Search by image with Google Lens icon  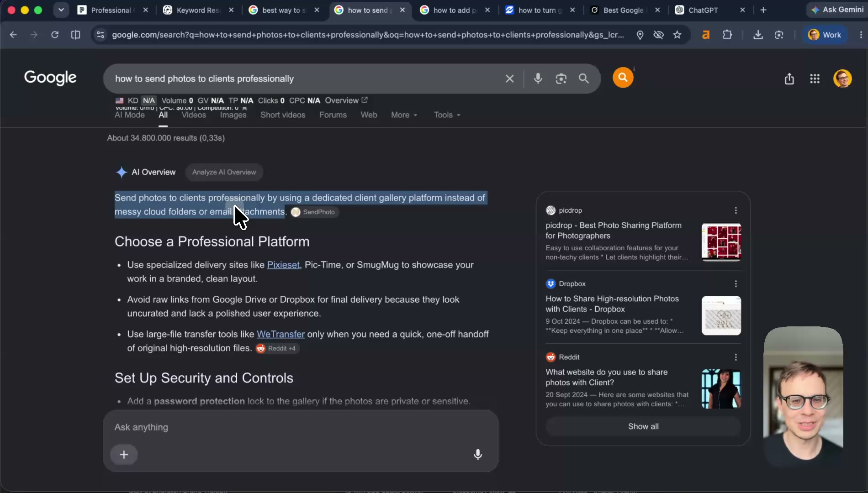pyautogui.click(x=561, y=79)
